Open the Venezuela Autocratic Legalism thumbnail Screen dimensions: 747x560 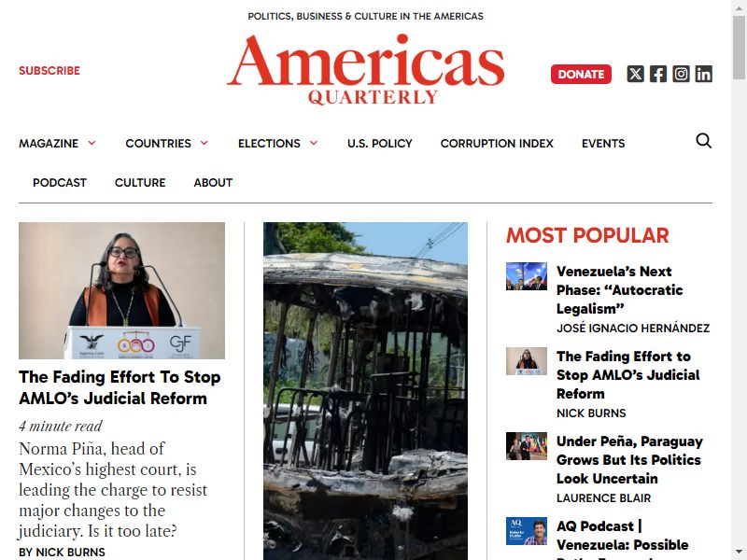pos(527,276)
